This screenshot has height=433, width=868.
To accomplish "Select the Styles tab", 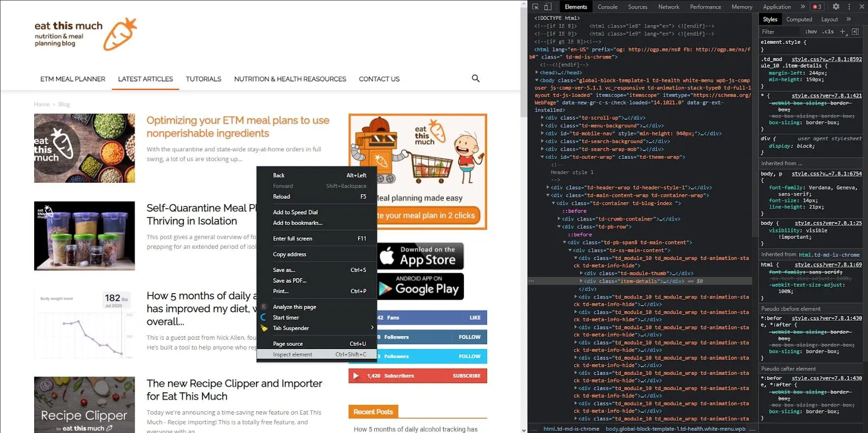I will pos(770,20).
